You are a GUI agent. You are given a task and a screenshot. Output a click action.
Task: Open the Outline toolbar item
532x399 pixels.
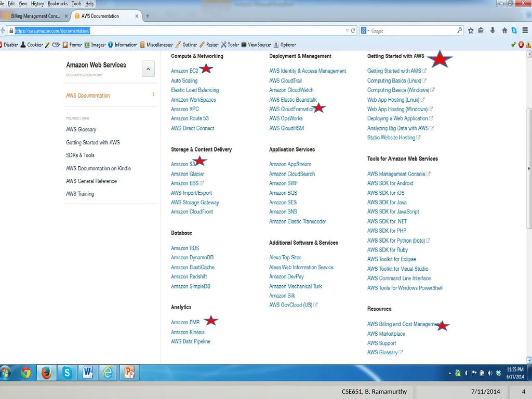coord(187,45)
